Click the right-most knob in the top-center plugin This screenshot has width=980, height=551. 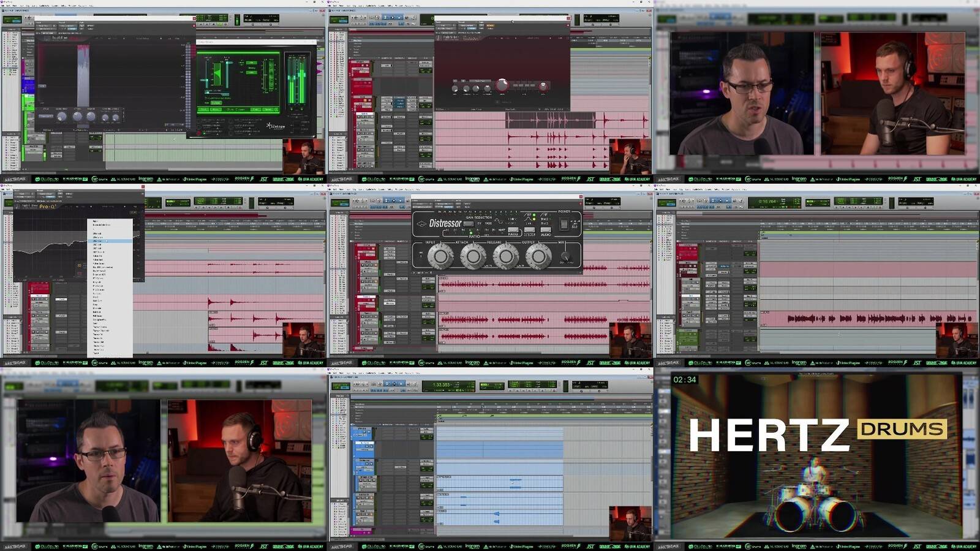pos(543,86)
